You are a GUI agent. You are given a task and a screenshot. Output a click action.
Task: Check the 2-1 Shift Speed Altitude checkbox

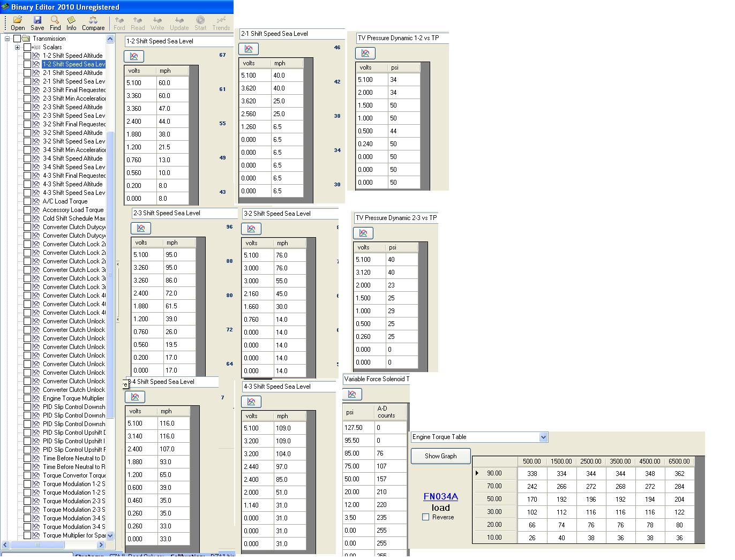[27, 73]
